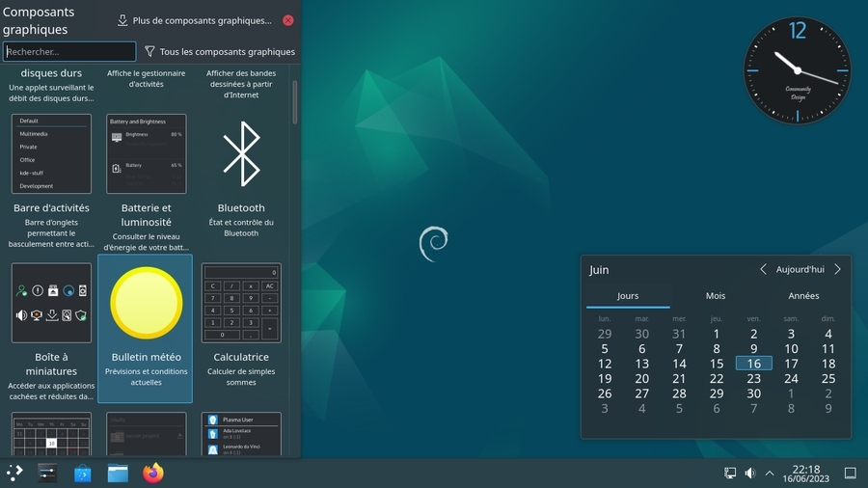
Task: Open System Settings from the taskbar
Action: point(47,474)
